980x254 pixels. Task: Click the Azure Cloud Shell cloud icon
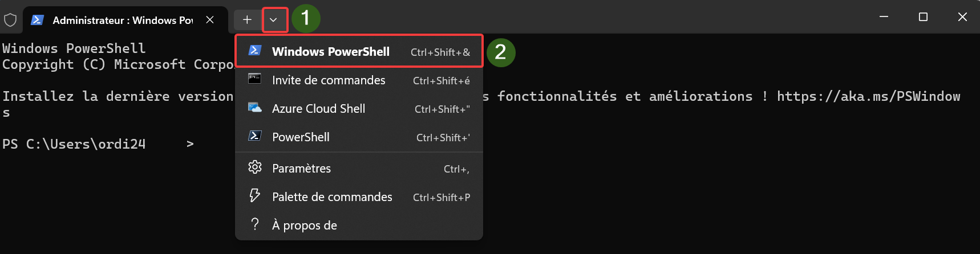(x=255, y=108)
